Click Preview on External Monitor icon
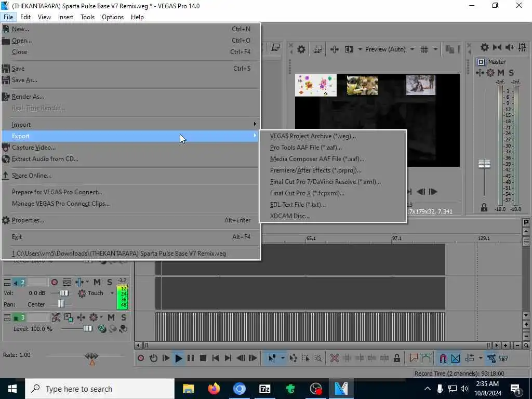This screenshot has height=399, width=532. point(318,49)
